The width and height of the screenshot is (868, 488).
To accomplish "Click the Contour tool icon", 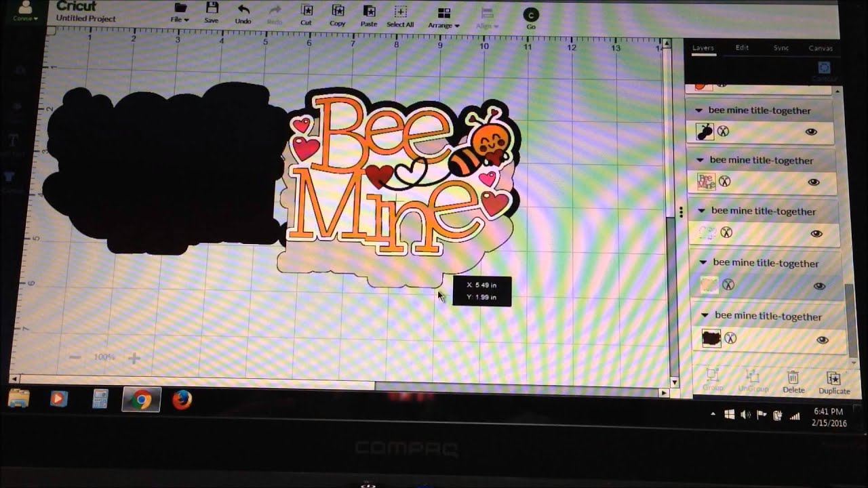I will point(825,69).
